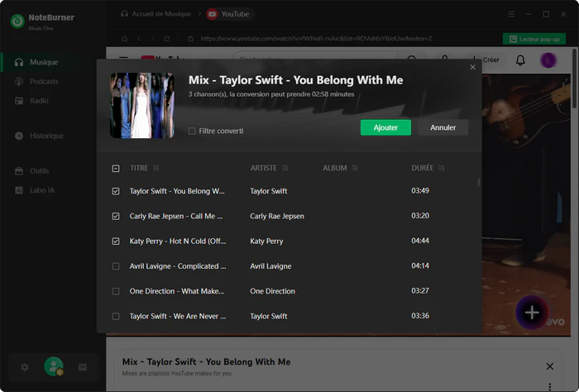Open the user profile avatar icon
This screenshot has width=579, height=392.
[x=54, y=366]
